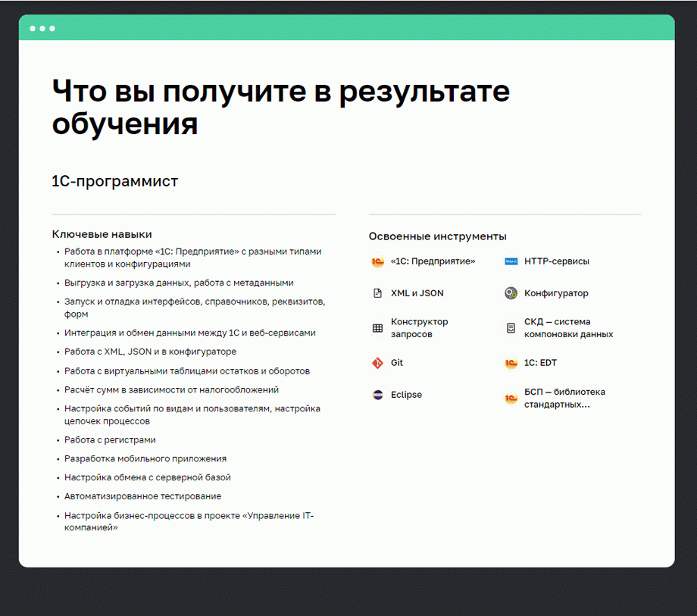Screen dimensions: 697x616
Task: Click skill Настройка событий по видам и пользователям
Action: [192, 414]
